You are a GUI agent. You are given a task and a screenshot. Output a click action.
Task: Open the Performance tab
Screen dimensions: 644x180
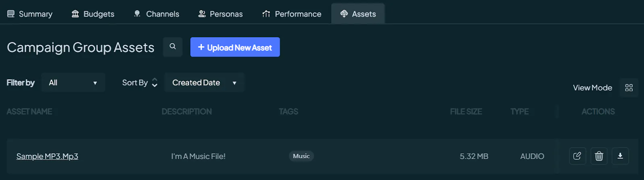(x=292, y=14)
